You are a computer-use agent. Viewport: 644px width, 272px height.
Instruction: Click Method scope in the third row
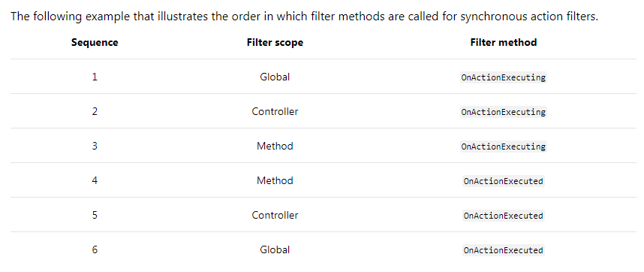pyautogui.click(x=275, y=146)
